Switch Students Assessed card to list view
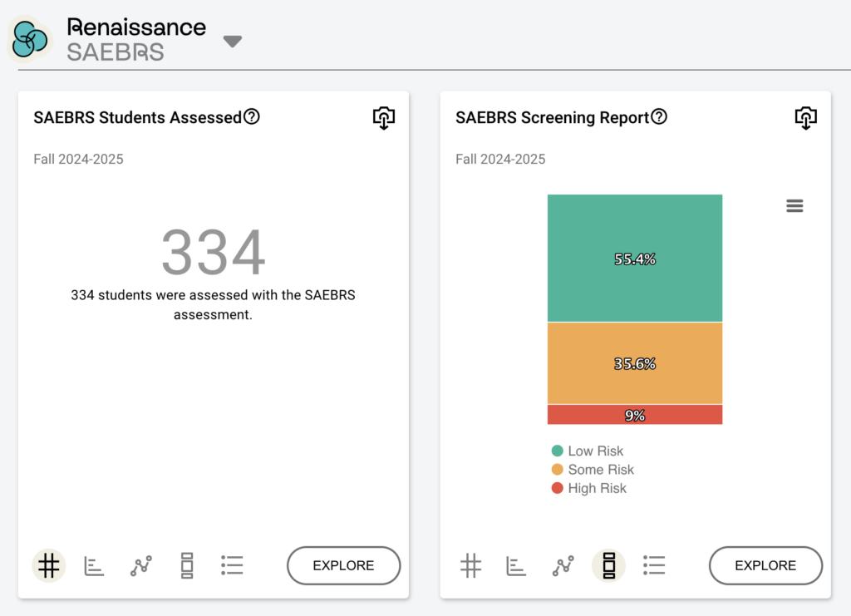 (x=233, y=565)
